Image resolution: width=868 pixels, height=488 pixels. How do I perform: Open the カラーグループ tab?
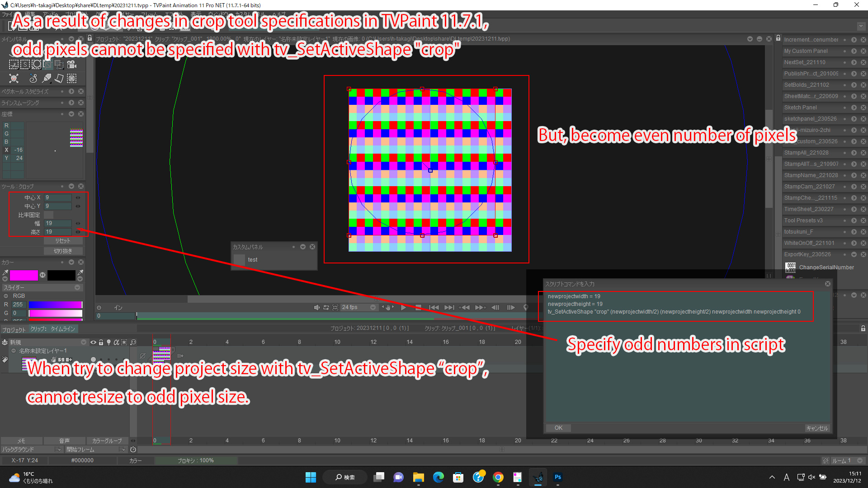click(107, 441)
